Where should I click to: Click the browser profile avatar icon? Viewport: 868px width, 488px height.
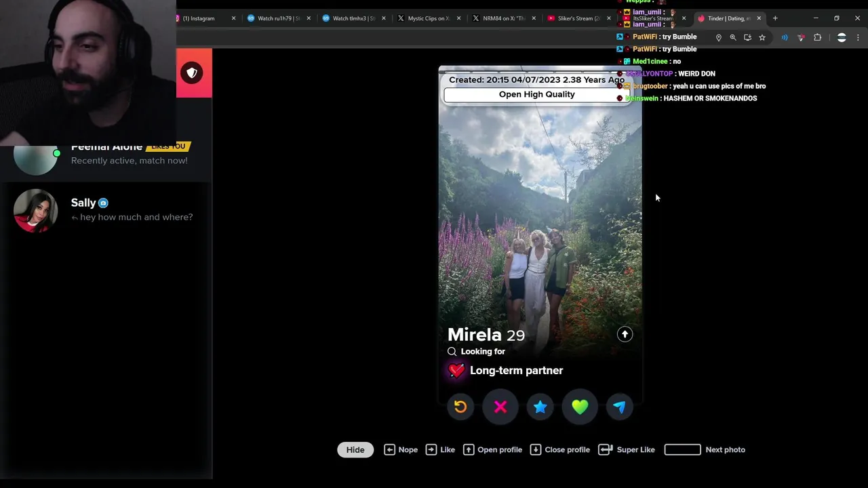[x=842, y=38]
